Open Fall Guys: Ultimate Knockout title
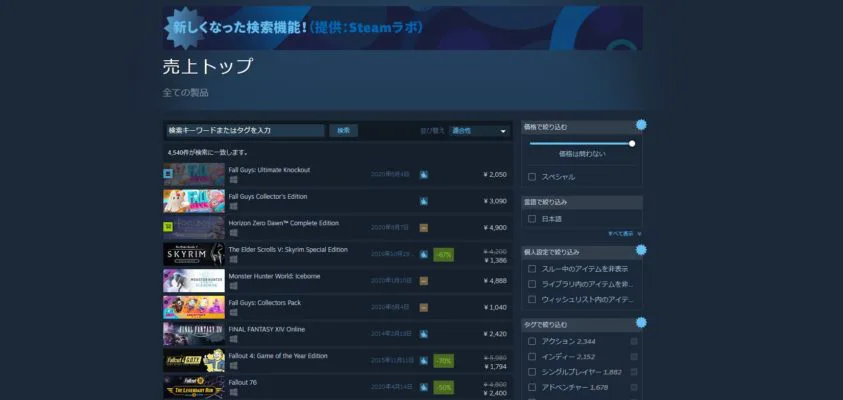This screenshot has height=400, width=843. click(269, 170)
